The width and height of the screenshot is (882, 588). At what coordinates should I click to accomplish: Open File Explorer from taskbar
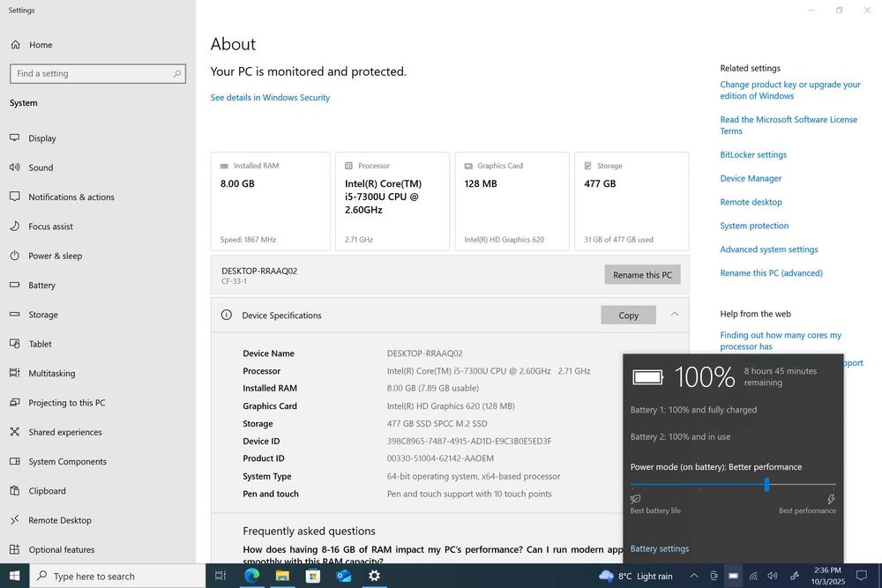282,576
